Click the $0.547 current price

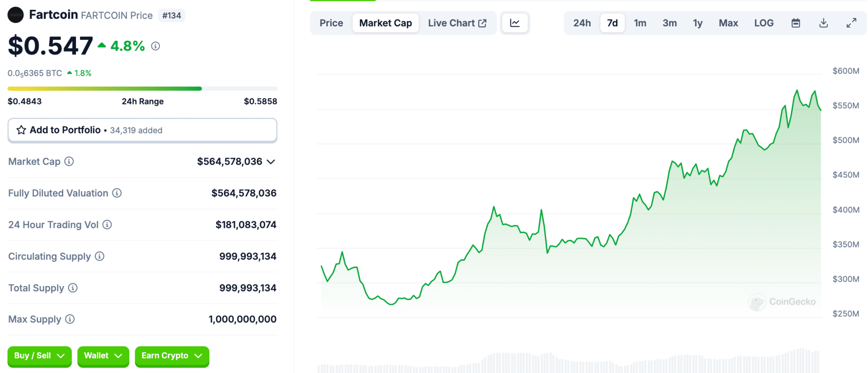click(x=50, y=46)
